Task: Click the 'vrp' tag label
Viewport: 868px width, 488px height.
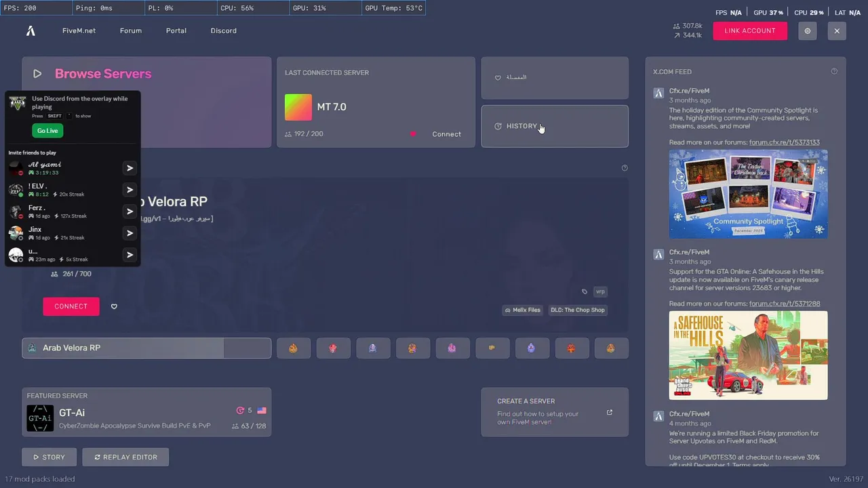Action: pos(600,291)
